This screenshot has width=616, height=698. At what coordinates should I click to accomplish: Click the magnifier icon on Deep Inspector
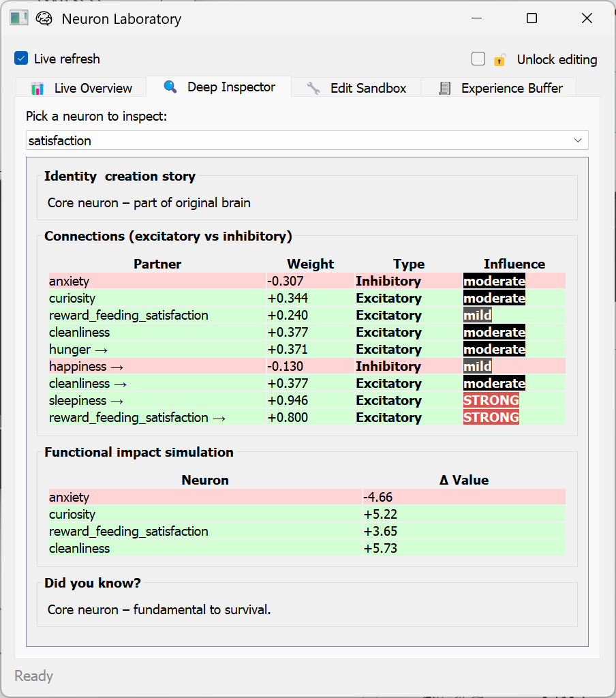tap(170, 87)
